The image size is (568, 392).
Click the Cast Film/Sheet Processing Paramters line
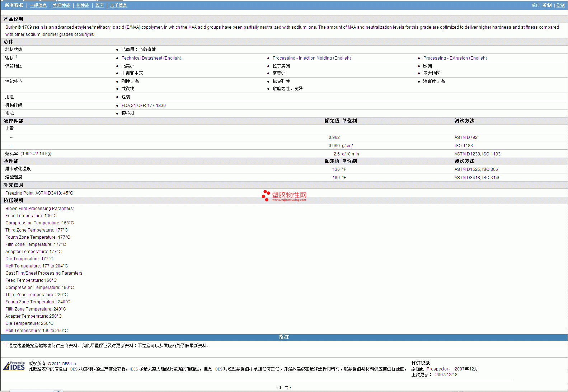[x=44, y=273]
